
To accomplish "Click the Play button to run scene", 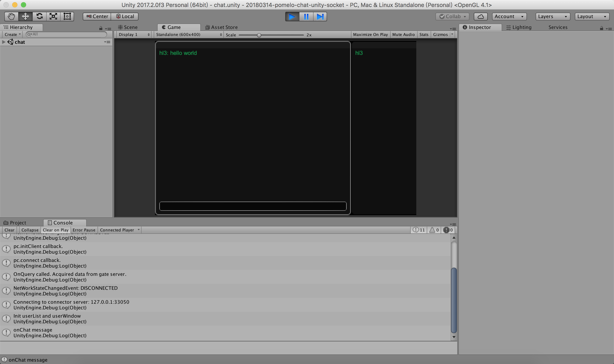I will [292, 16].
